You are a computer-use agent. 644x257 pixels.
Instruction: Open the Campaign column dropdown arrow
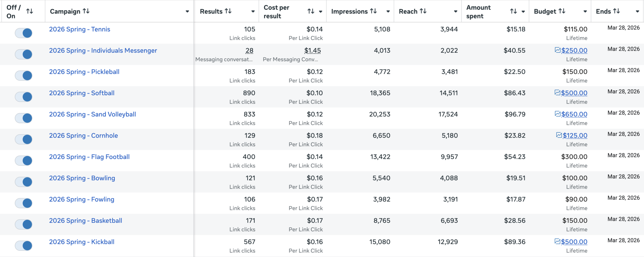(187, 11)
